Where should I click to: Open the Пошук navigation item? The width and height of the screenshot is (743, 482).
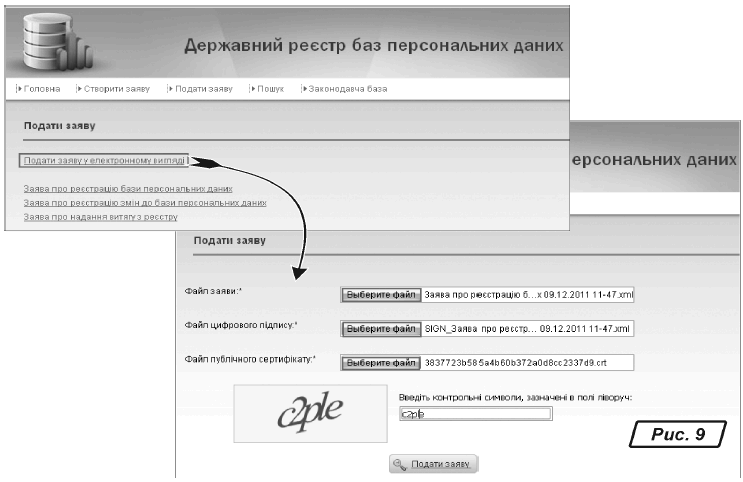click(269, 89)
